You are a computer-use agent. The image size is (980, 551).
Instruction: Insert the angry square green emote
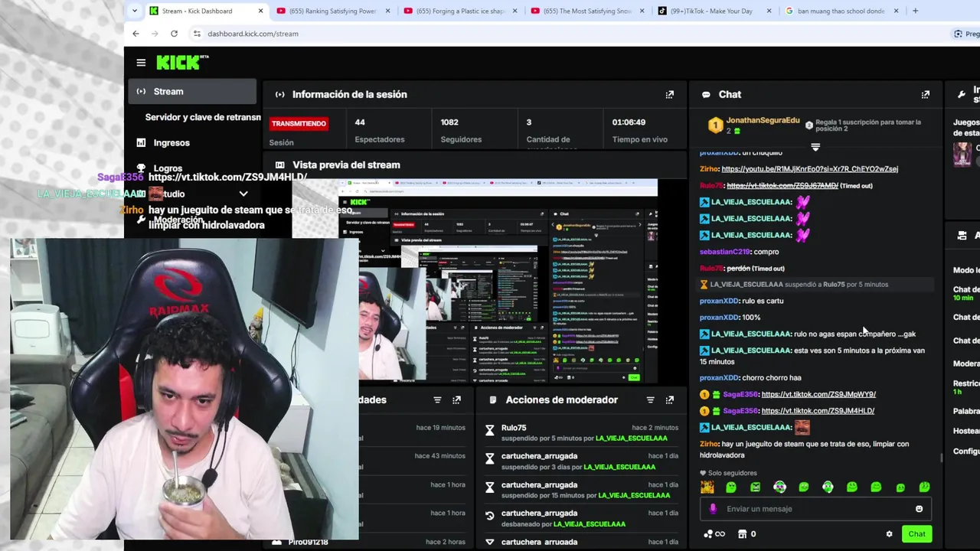pyautogui.click(x=756, y=487)
